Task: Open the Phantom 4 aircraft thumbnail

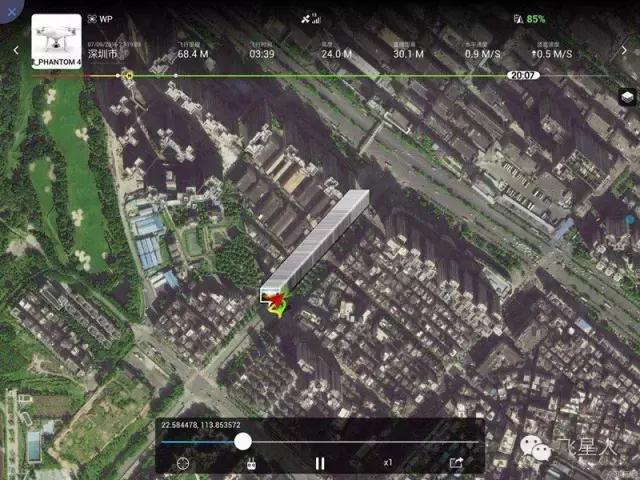Action: (x=56, y=41)
